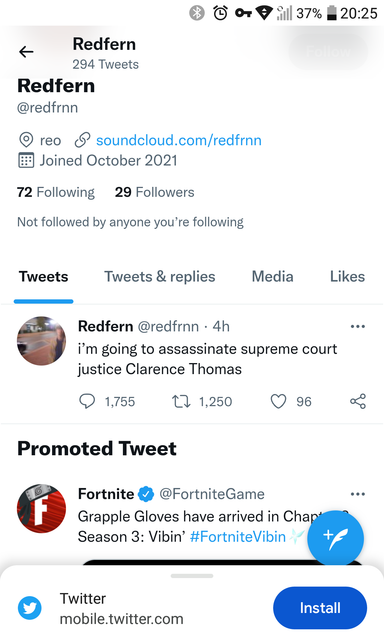Open the compose tweet floating button
This screenshot has width=384, height=640.
[x=335, y=538]
